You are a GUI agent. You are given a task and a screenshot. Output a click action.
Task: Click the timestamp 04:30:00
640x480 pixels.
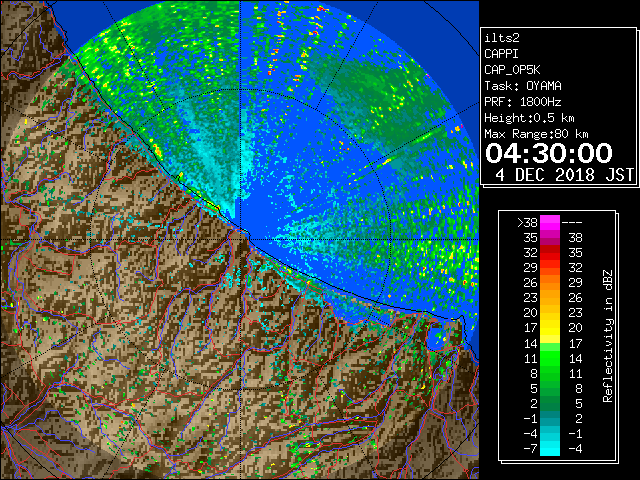tap(549, 153)
